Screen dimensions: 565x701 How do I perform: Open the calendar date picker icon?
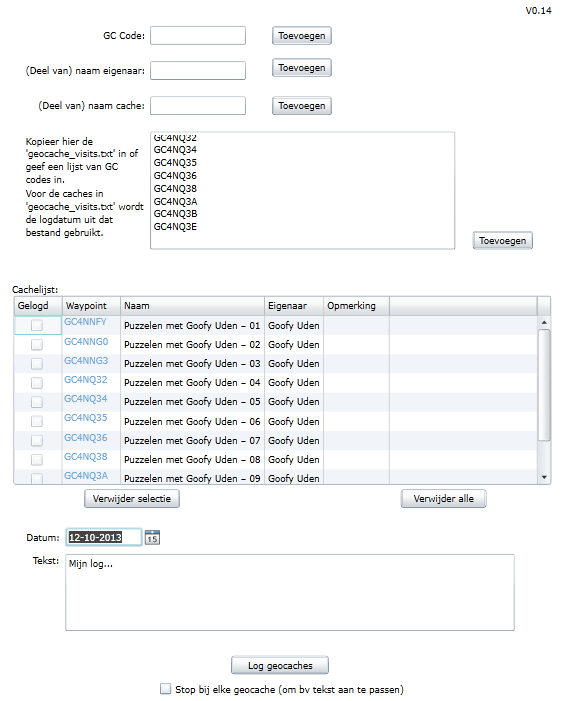point(152,537)
